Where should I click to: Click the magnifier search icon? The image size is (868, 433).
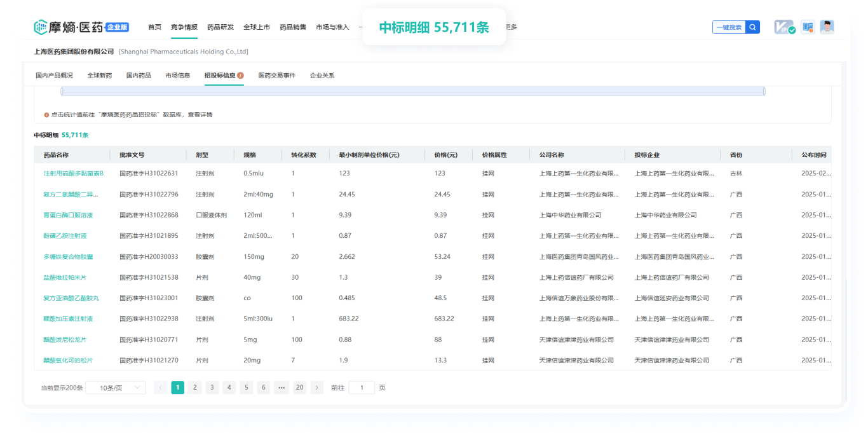[x=752, y=27]
